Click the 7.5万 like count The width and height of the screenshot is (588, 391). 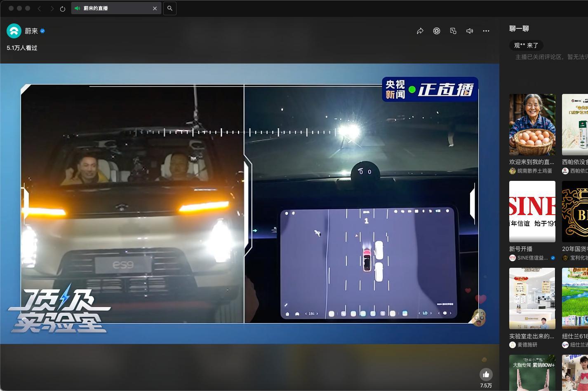pos(486,386)
